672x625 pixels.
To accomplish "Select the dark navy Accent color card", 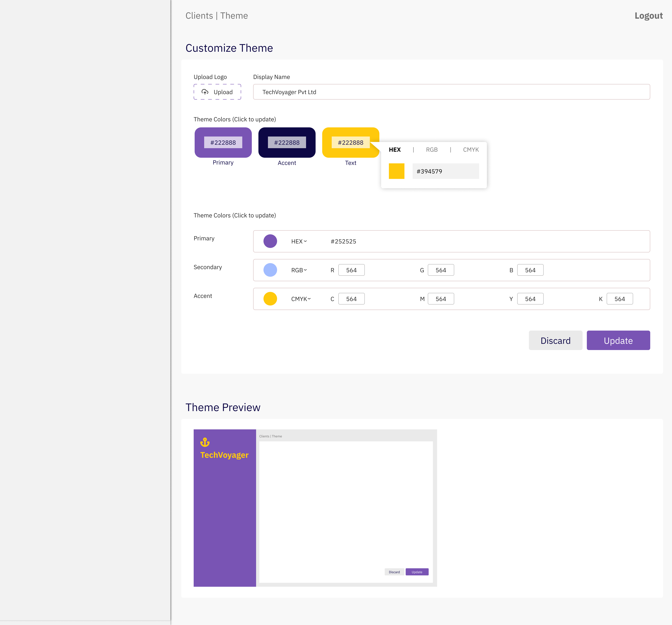I will coord(287,143).
